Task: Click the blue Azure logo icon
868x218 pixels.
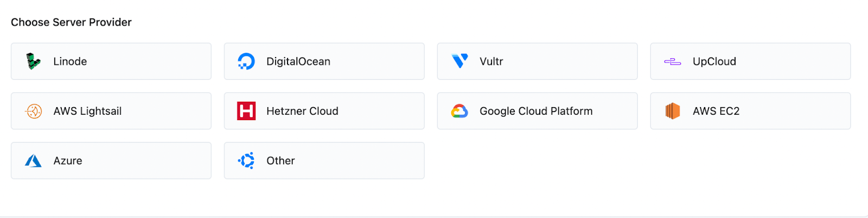Action: click(34, 161)
